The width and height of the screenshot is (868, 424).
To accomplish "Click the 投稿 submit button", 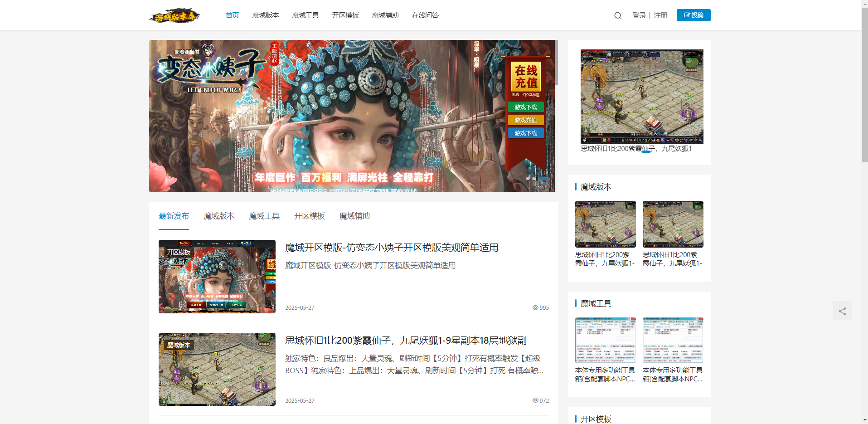I will (x=693, y=15).
